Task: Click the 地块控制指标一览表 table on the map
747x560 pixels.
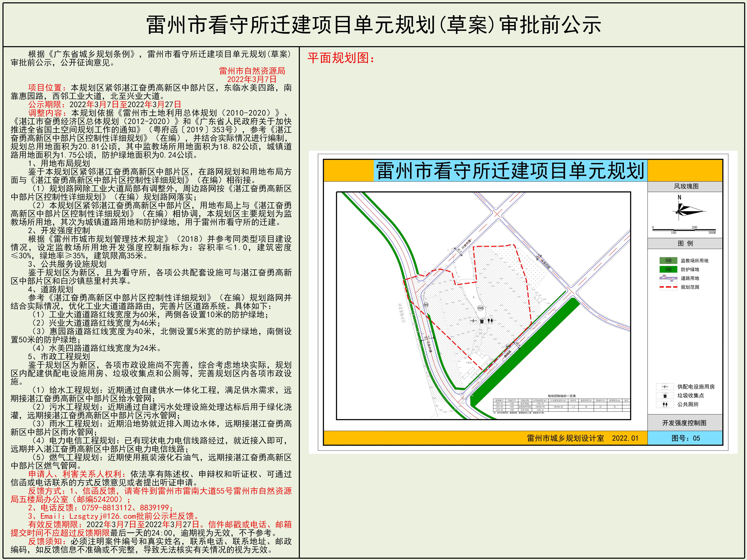Action: [561, 405]
